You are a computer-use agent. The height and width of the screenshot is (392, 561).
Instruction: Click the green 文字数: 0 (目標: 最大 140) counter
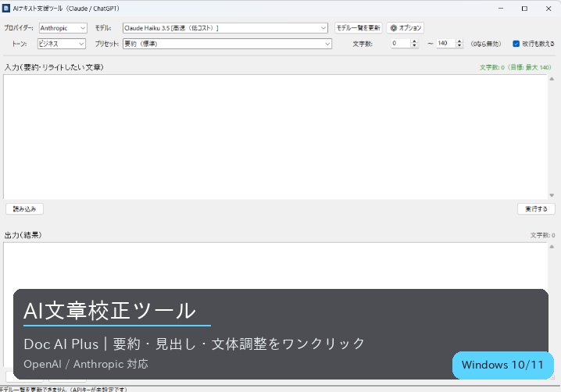[515, 67]
